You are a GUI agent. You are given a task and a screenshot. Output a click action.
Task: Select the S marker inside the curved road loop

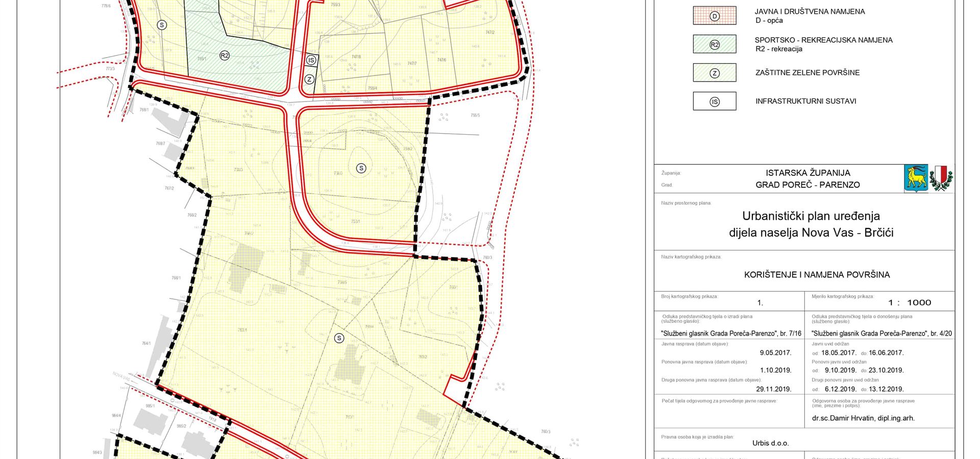click(x=361, y=168)
